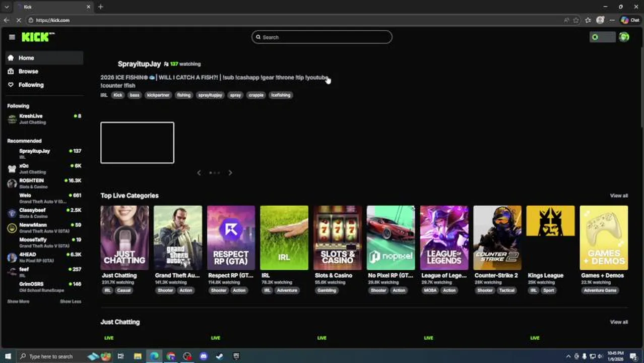Open Steam from the taskbar
644x363 pixels.
click(x=220, y=356)
